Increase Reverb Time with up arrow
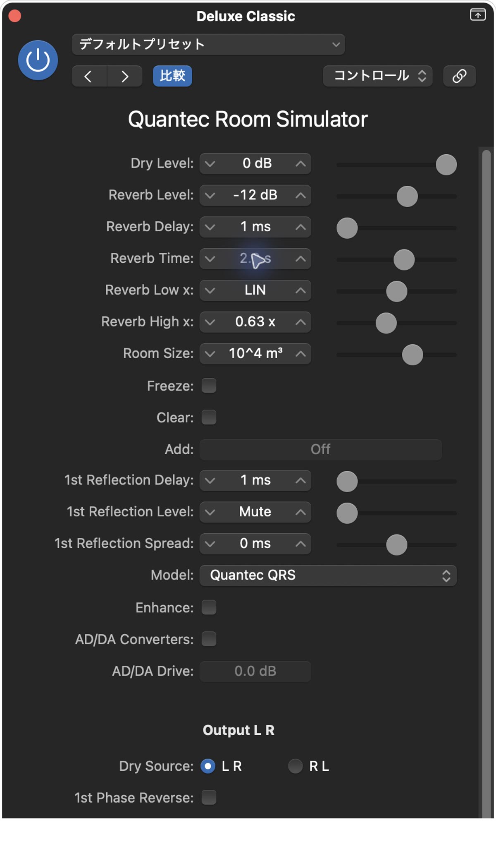This screenshot has height=868, width=496. coord(300,259)
